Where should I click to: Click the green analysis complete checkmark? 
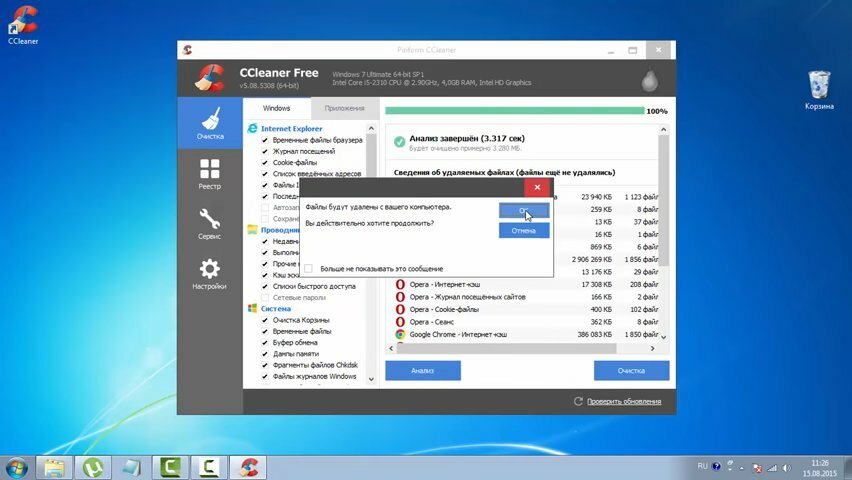[399, 141]
